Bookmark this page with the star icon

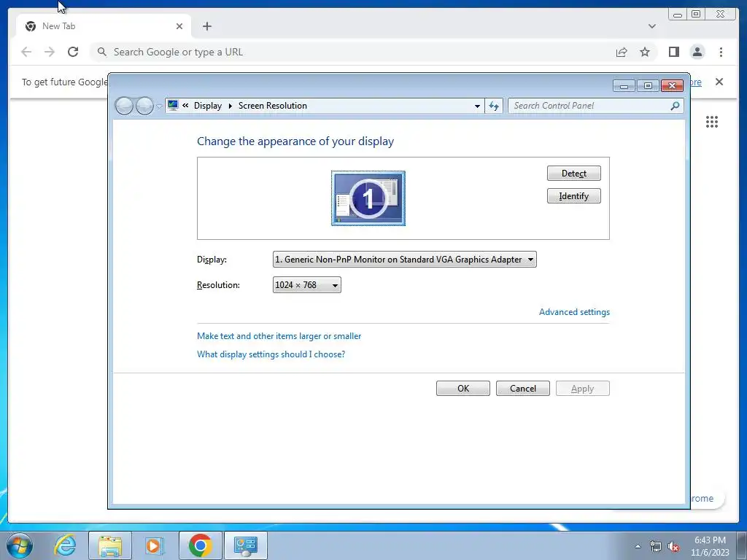[x=645, y=52]
